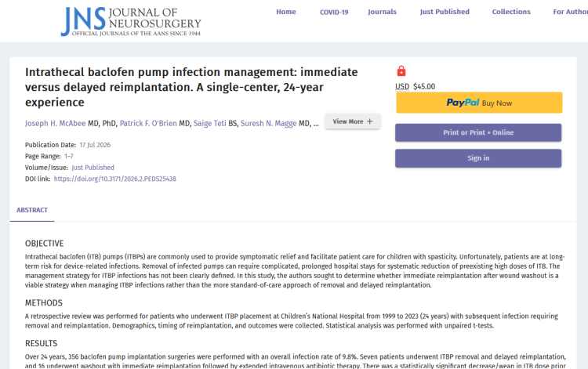Screen dimensions: 588x369
Task: Click the $45.00 price text
Action: tap(424, 86)
